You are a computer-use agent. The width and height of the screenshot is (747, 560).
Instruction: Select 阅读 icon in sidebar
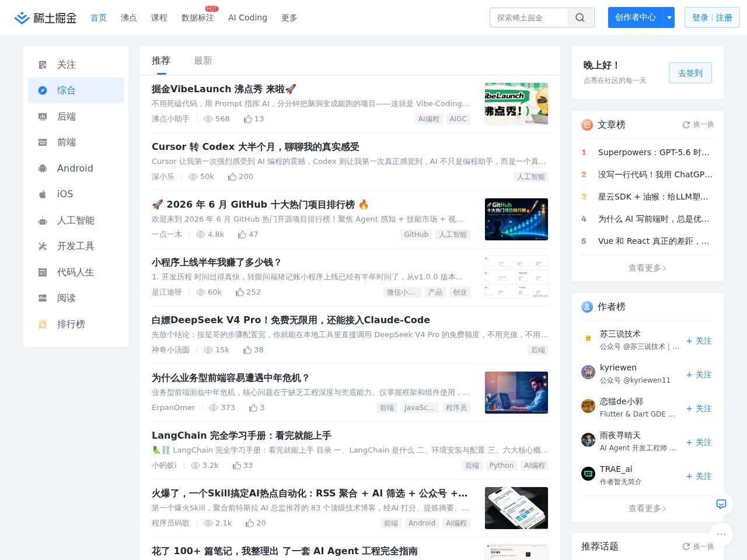[43, 298]
